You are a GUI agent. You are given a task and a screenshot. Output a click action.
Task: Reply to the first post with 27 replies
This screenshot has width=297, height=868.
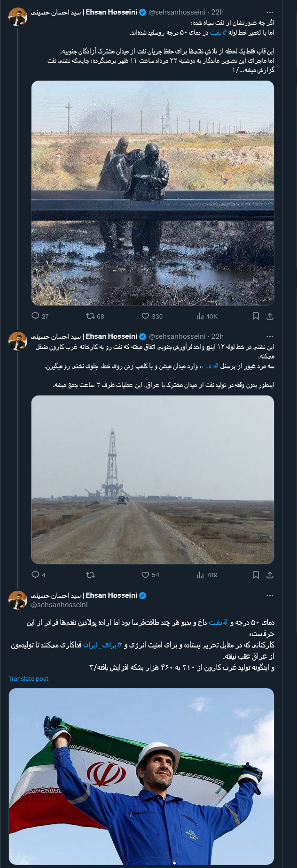tap(36, 316)
